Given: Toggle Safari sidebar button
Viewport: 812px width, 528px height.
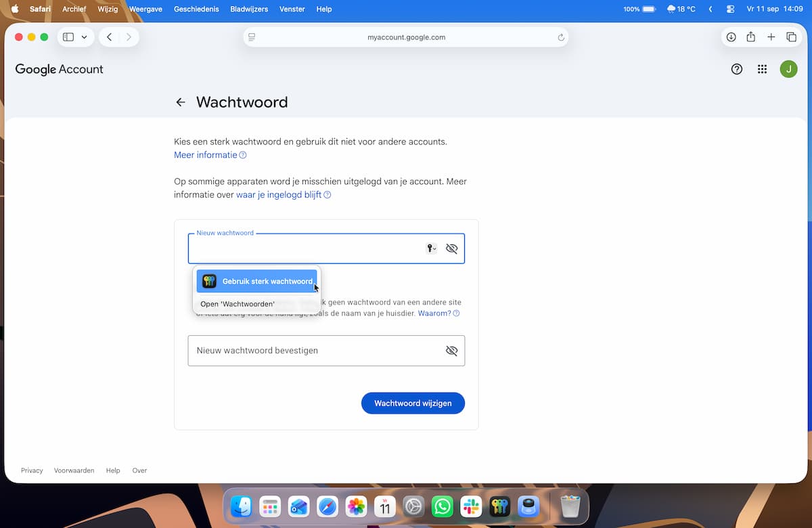Looking at the screenshot, I should pyautogui.click(x=68, y=37).
